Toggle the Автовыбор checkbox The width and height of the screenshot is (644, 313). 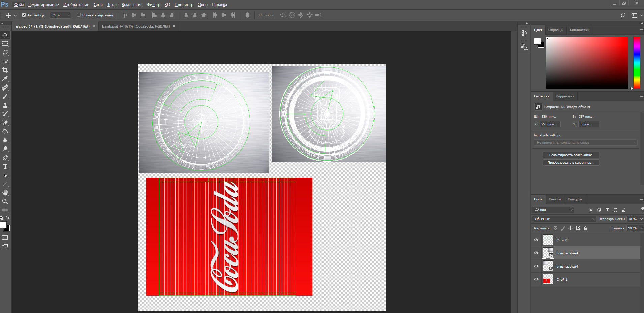click(24, 15)
